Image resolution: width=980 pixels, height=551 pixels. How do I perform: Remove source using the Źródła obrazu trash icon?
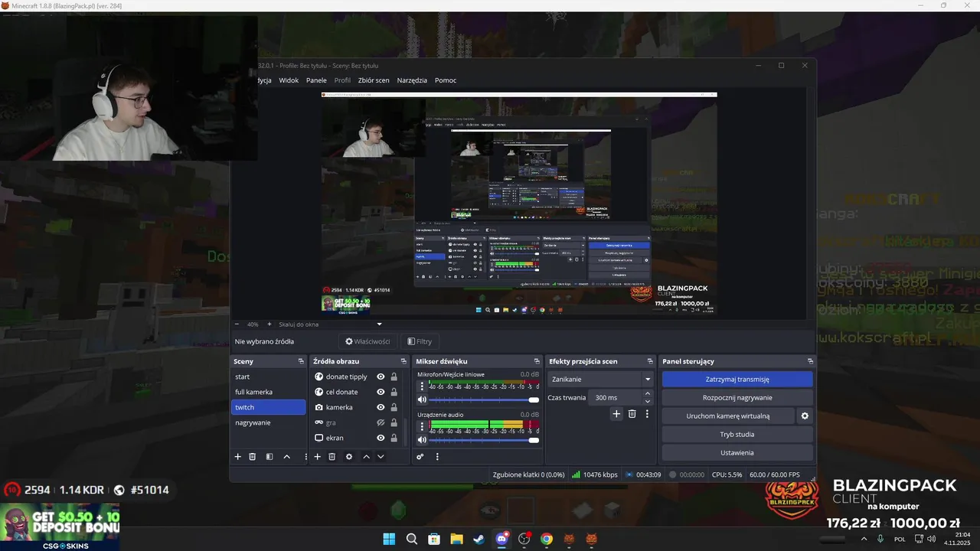pyautogui.click(x=332, y=457)
